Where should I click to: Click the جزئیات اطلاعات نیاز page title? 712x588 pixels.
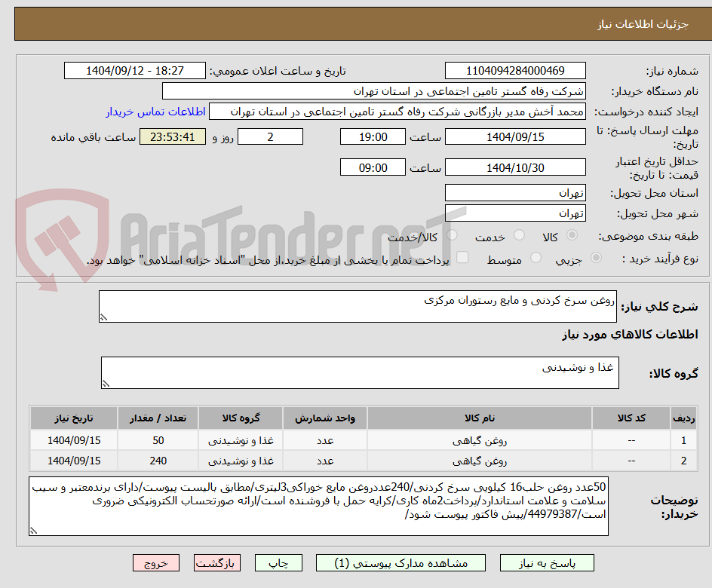point(643,24)
